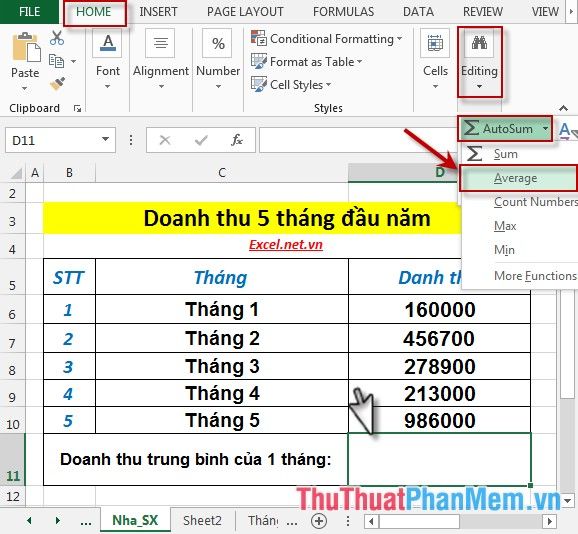Add a new sheet with plus icon
The image size is (578, 534).
tap(319, 521)
